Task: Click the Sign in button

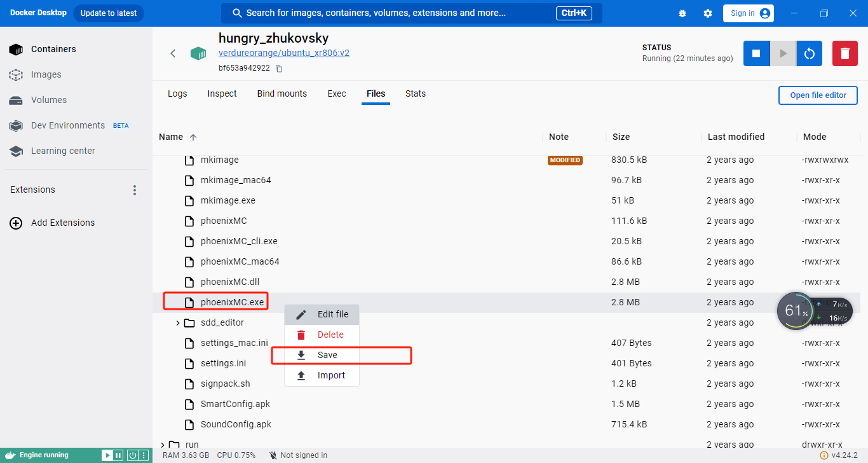Action: (748, 13)
